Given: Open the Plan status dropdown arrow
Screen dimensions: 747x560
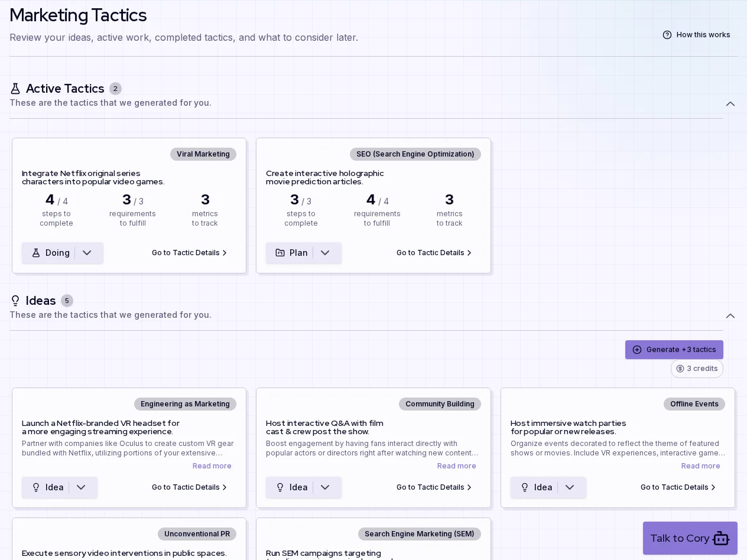Looking at the screenshot, I should [x=325, y=253].
